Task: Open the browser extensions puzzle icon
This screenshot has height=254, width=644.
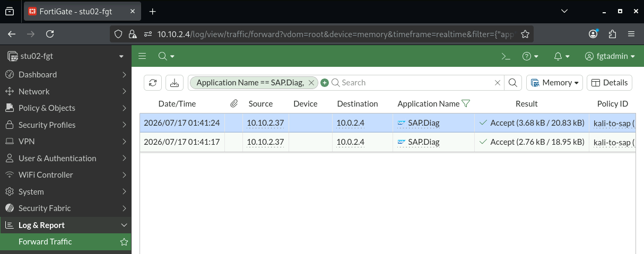Action: point(612,34)
